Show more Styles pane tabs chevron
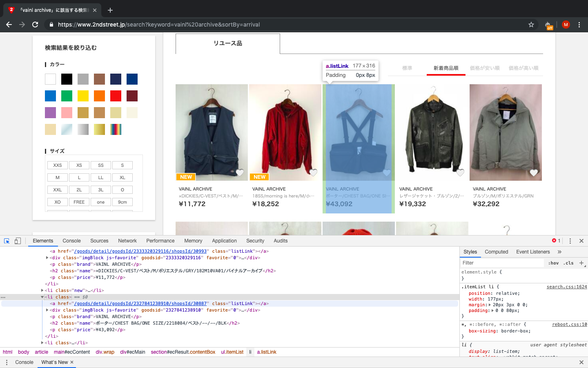This screenshot has width=588, height=368. tap(559, 252)
